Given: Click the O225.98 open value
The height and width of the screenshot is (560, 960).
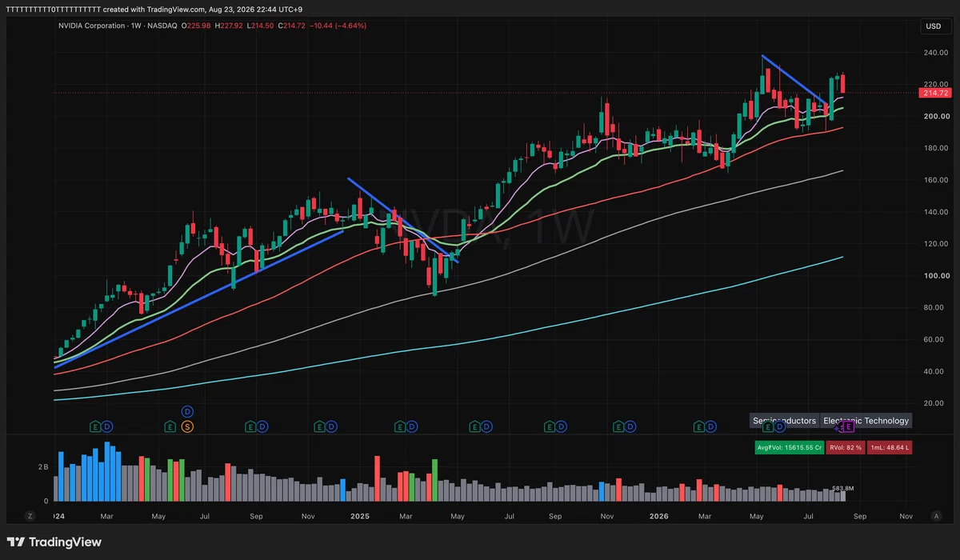Looking at the screenshot, I should click(x=196, y=26).
